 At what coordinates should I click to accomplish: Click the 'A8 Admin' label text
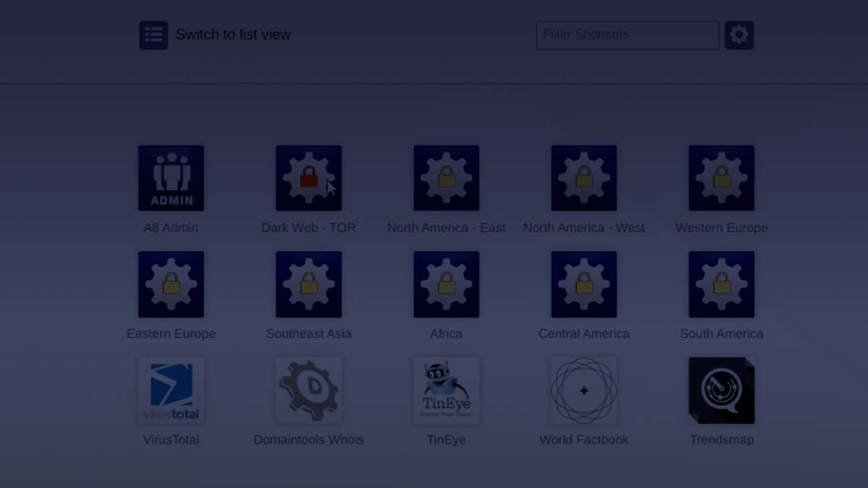click(x=171, y=228)
